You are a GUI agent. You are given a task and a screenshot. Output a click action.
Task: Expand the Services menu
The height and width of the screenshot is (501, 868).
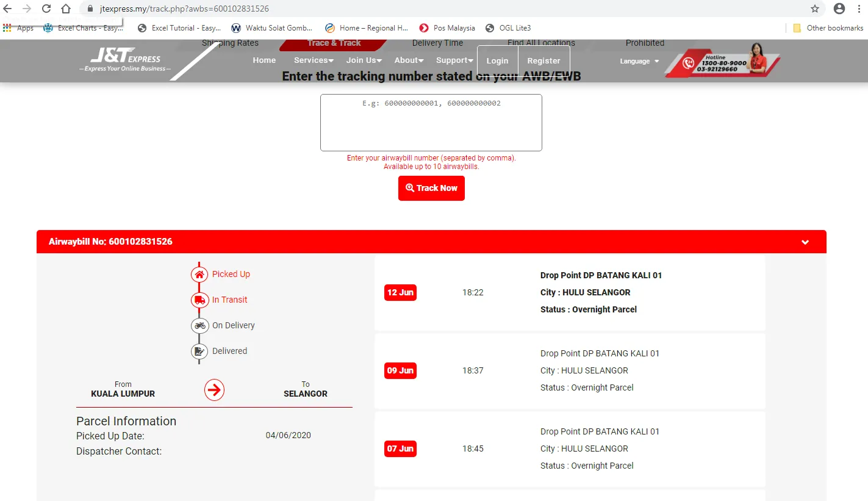(x=314, y=60)
